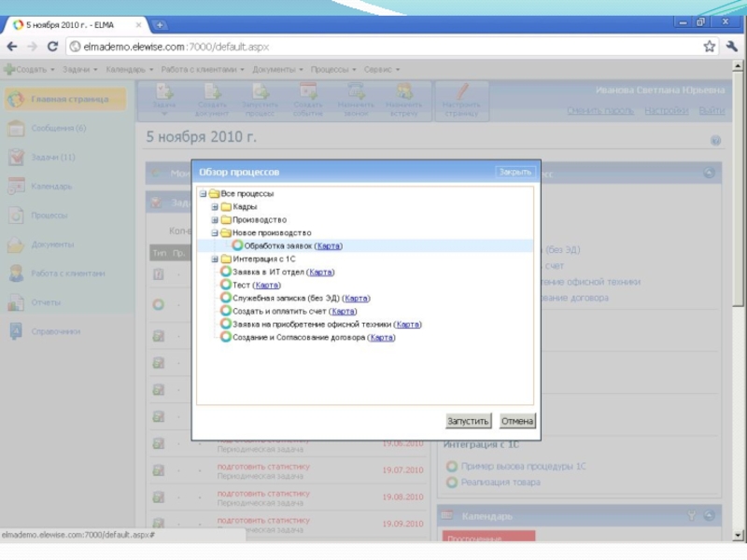Collapse the Все процессы root node

204,194
